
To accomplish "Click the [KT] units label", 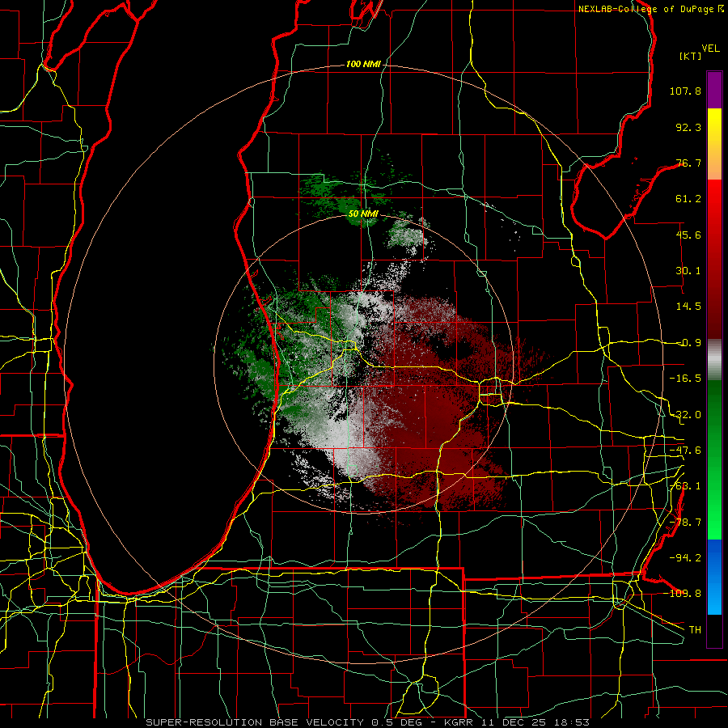I will [x=690, y=56].
